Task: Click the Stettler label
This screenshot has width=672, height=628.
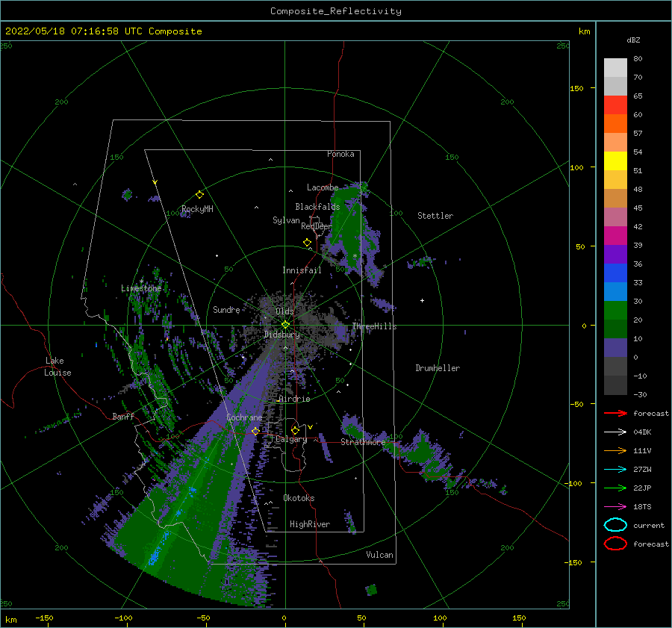Action: tap(435, 216)
